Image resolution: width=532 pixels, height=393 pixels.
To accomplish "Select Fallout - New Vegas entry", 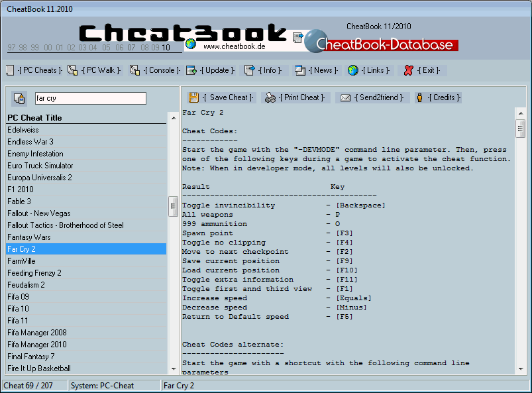I will 87,213.
